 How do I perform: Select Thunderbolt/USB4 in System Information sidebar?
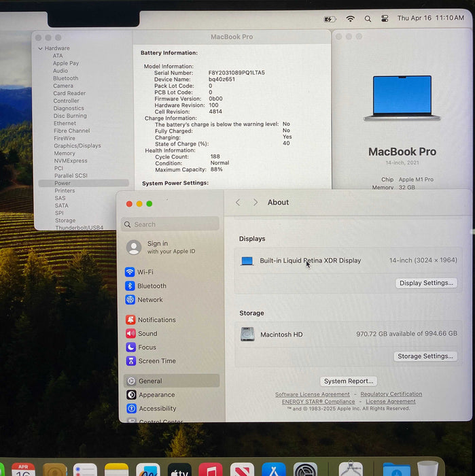pos(79,227)
